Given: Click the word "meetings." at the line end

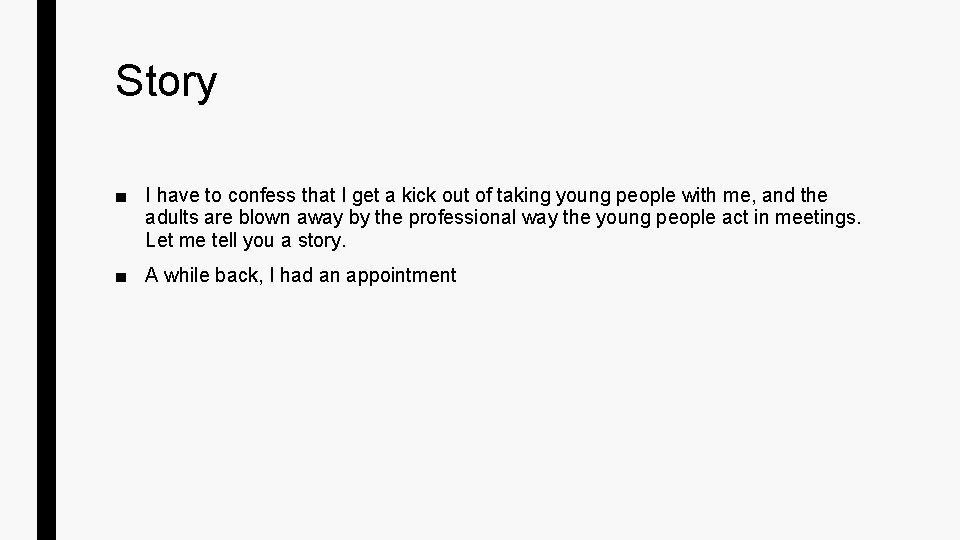Looking at the screenshot, I should coord(817,217).
